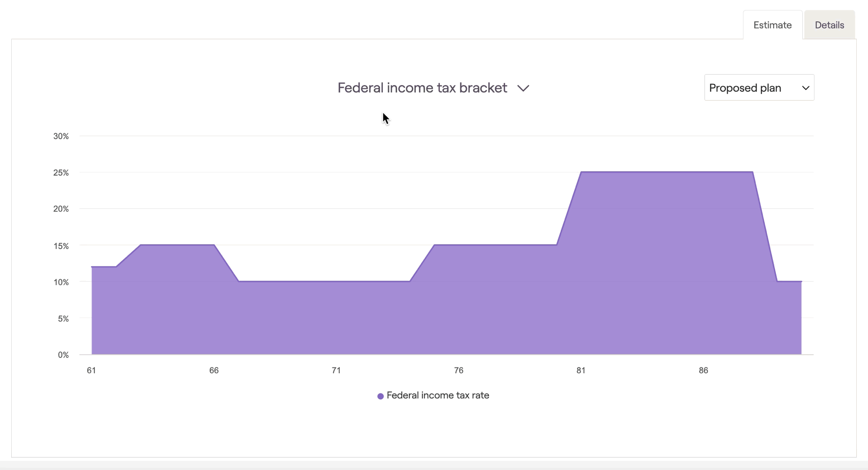Click the Proposed plan dropdown arrow

pyautogui.click(x=806, y=88)
